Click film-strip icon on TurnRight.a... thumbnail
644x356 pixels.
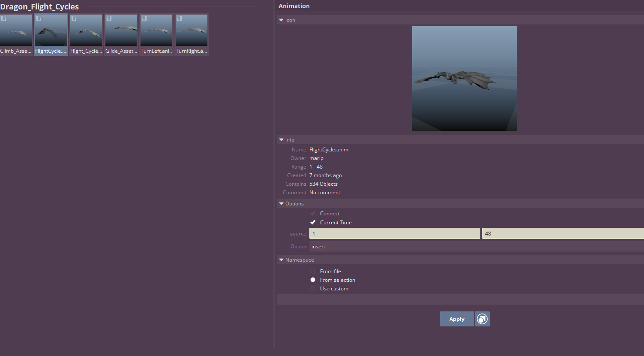179,18
